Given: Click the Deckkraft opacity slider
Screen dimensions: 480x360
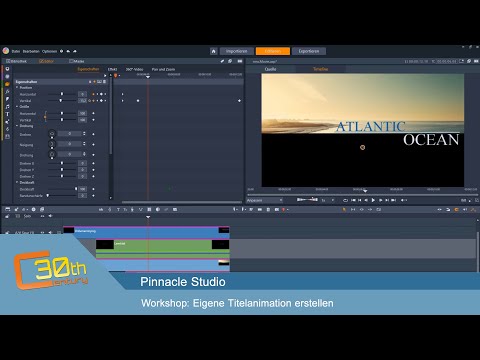Looking at the screenshot, I should pos(62,189).
